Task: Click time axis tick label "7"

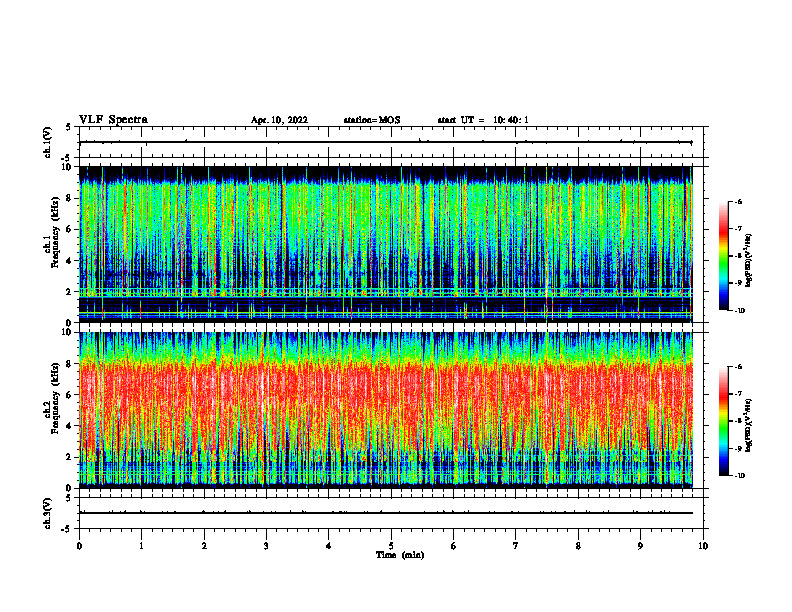Action: coord(516,546)
